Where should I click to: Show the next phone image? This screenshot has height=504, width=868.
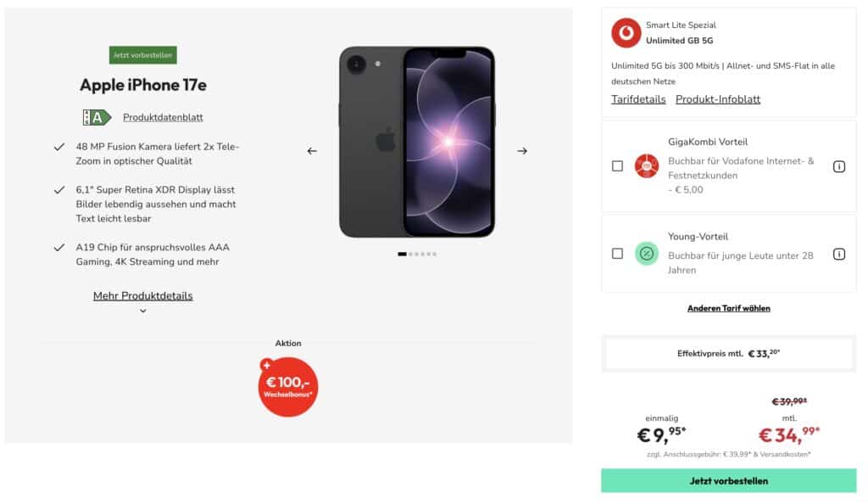(522, 151)
